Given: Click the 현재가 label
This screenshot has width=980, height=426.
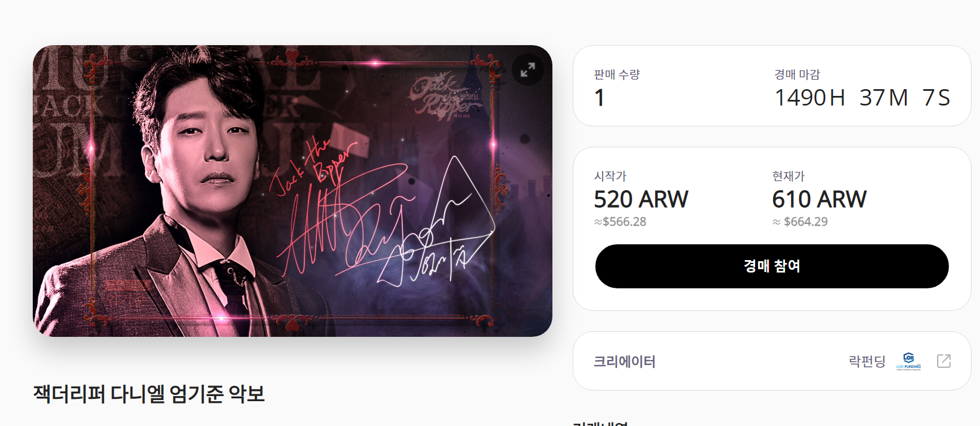Looking at the screenshot, I should [789, 176].
